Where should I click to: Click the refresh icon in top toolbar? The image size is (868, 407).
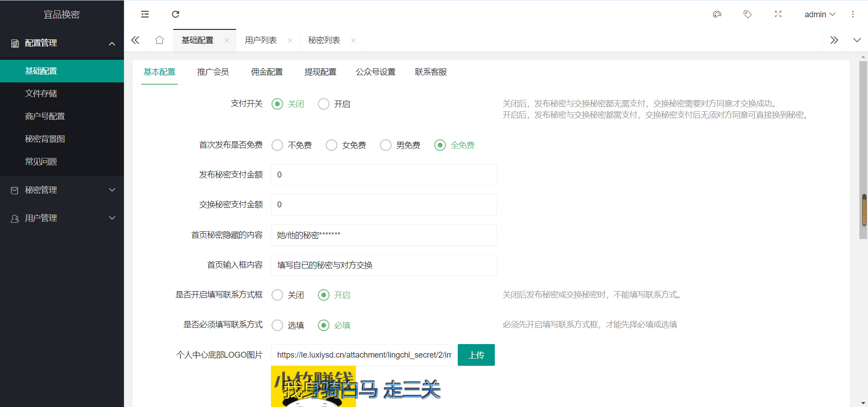[175, 14]
